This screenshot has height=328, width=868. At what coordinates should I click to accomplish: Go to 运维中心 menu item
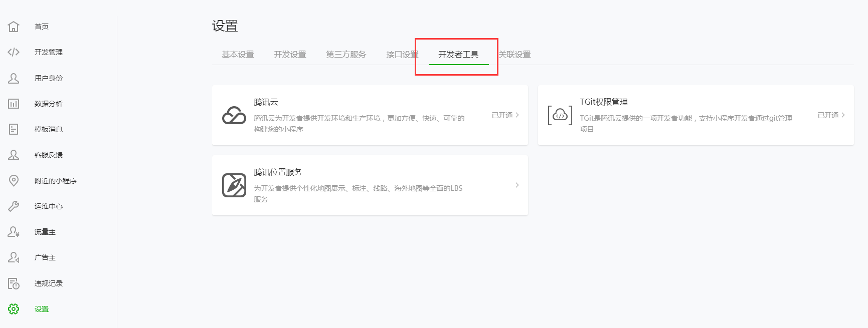coord(49,206)
